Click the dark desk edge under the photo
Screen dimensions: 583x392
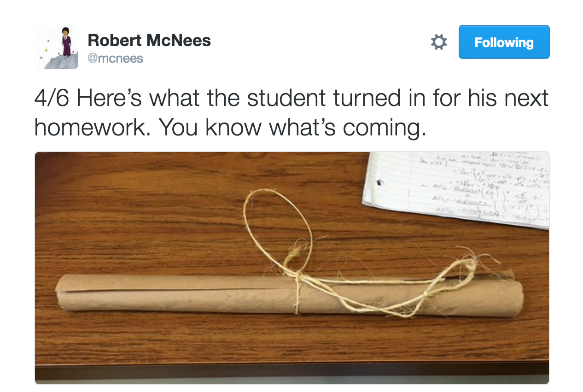tap(292, 374)
